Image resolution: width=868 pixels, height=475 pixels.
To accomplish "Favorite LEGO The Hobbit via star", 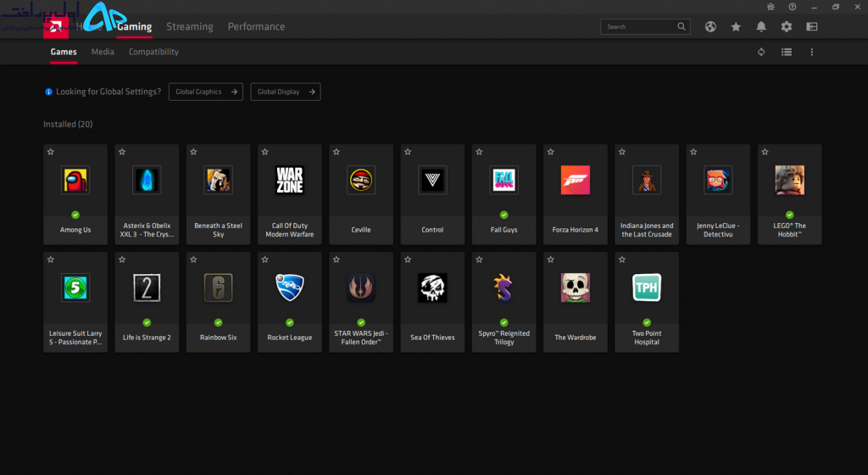I will pos(765,152).
